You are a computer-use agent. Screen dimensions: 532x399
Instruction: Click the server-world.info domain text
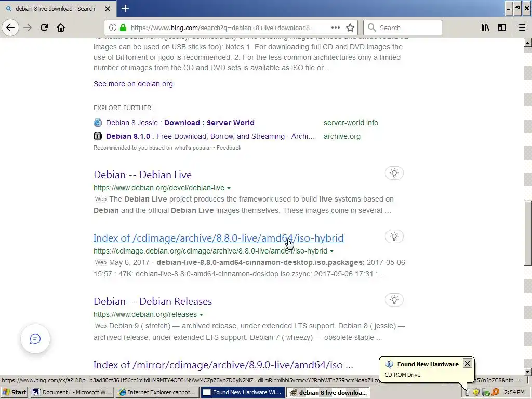point(351,123)
